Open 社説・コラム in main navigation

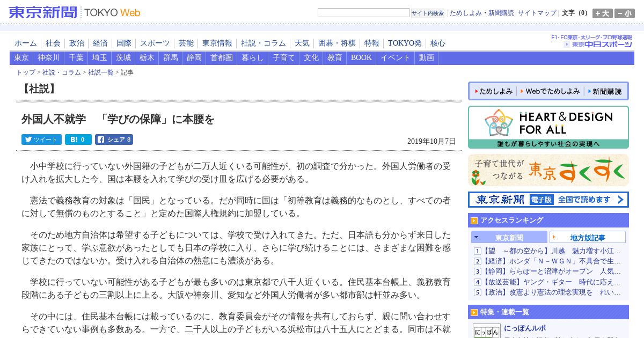[x=264, y=43]
